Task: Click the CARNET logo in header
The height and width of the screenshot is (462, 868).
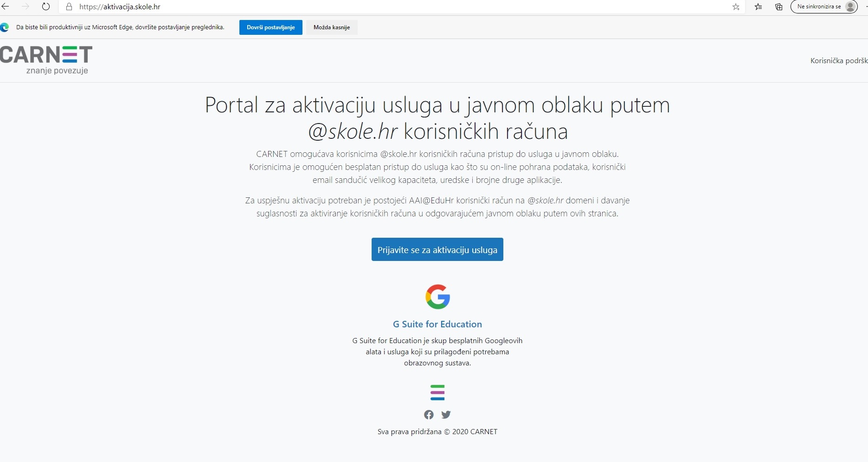Action: 46,60
